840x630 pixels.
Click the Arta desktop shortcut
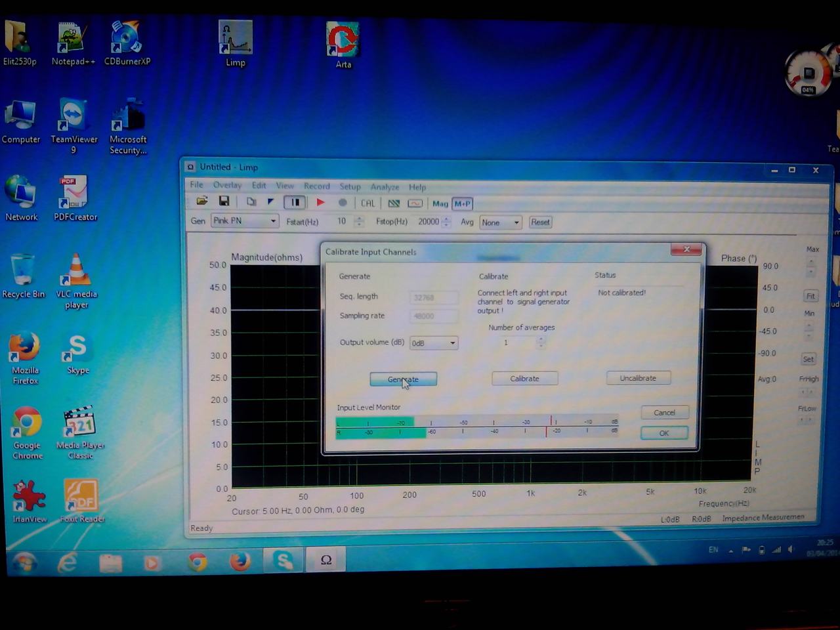click(x=343, y=45)
